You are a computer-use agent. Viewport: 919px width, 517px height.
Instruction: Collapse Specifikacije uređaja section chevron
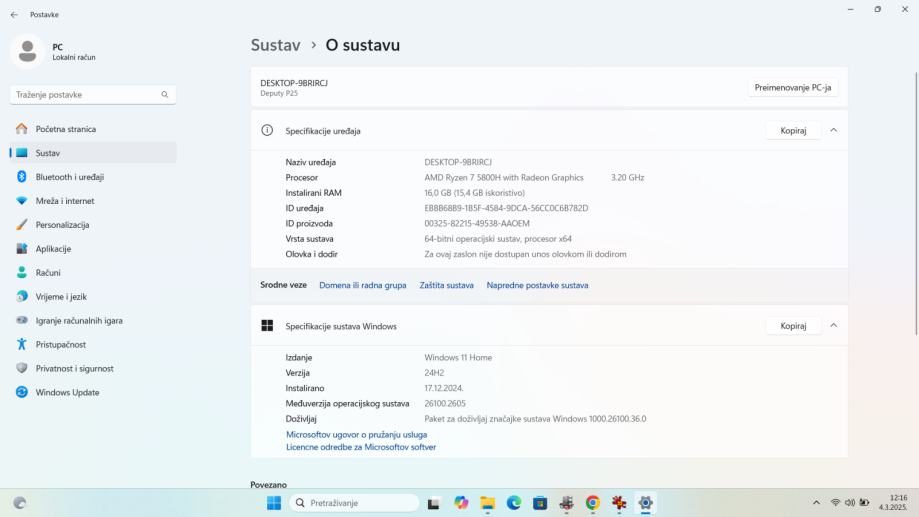[833, 130]
